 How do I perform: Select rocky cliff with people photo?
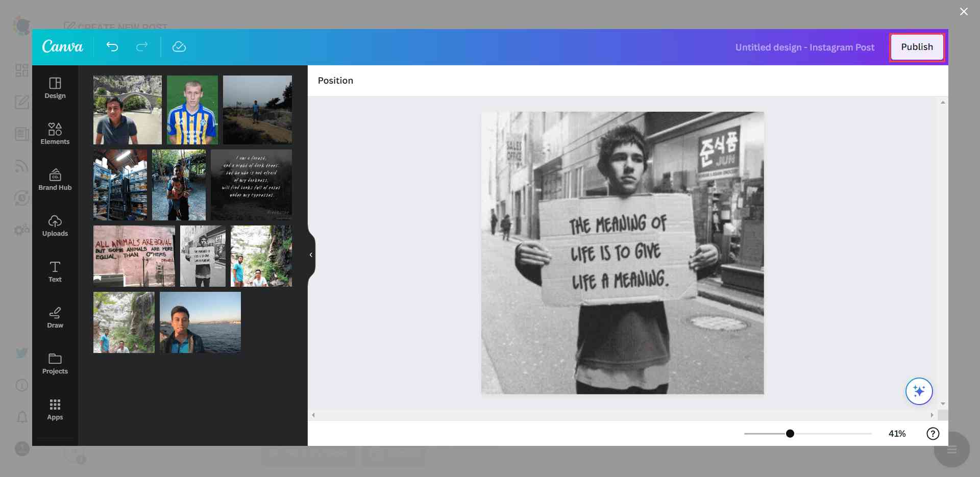124,322
